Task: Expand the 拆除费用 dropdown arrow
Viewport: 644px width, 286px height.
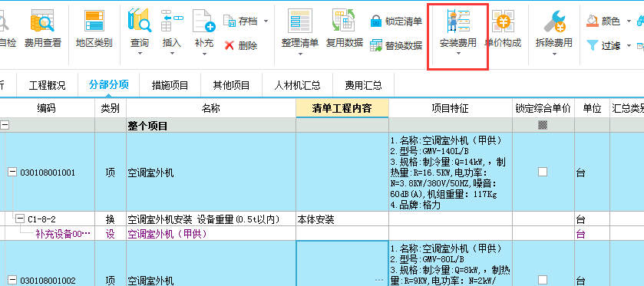Action: point(554,54)
